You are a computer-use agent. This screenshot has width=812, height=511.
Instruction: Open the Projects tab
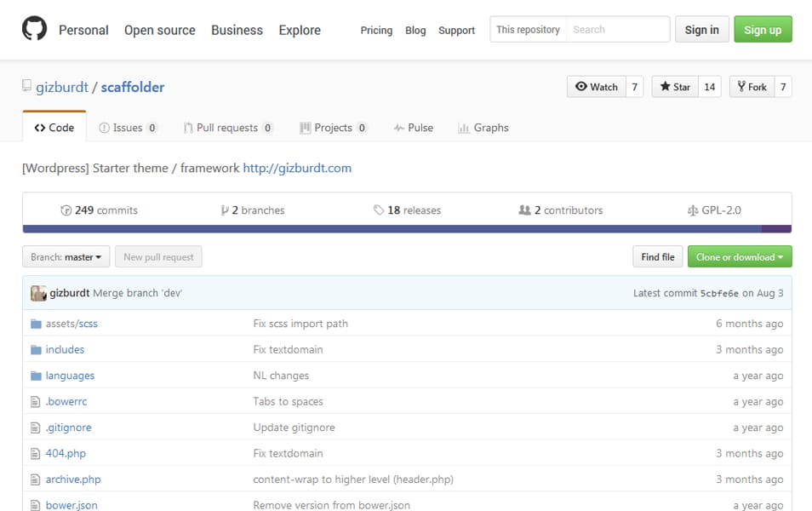333,128
